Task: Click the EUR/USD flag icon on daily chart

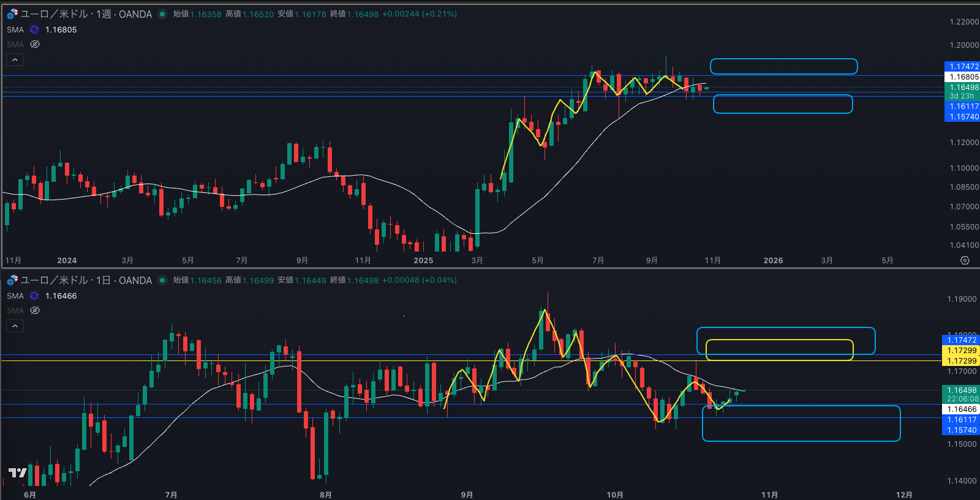Action: click(12, 280)
